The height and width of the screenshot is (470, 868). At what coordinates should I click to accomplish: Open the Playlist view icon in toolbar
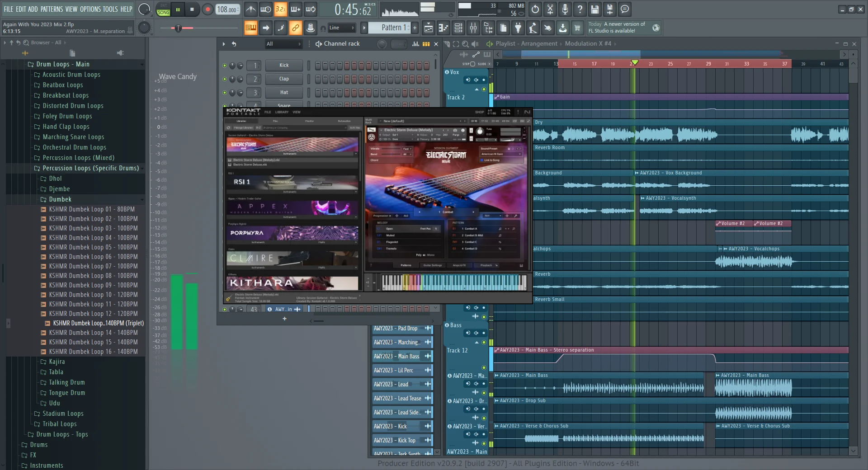(429, 28)
